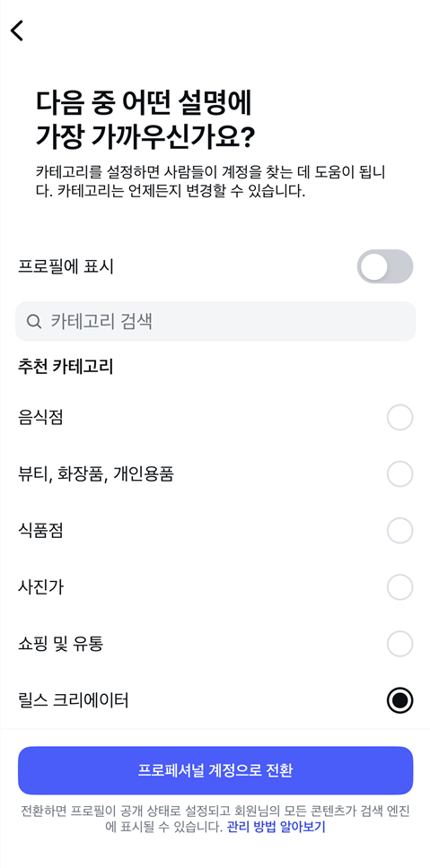Tap the 릴스 크리에이터 category label

click(73, 701)
